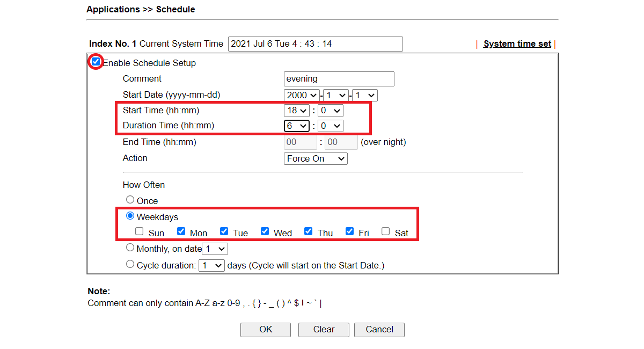Screen dimensions: 644x349
Task: Select the Weekdays radio option
Action: 130,216
